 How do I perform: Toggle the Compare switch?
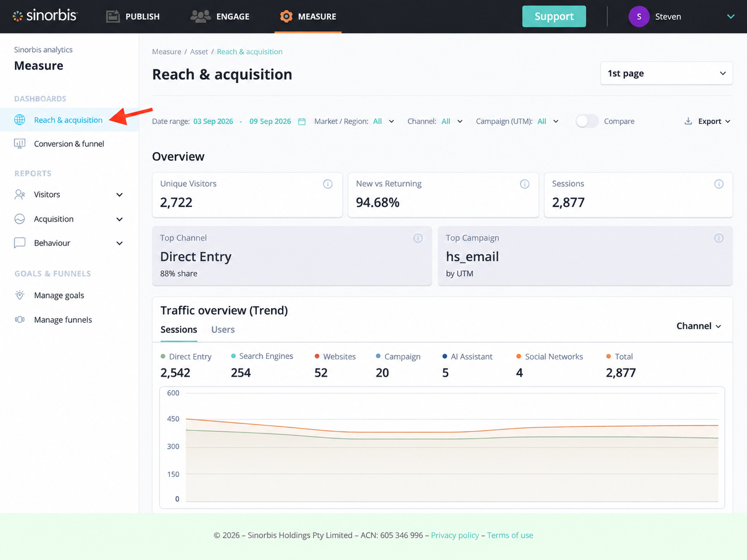(587, 121)
